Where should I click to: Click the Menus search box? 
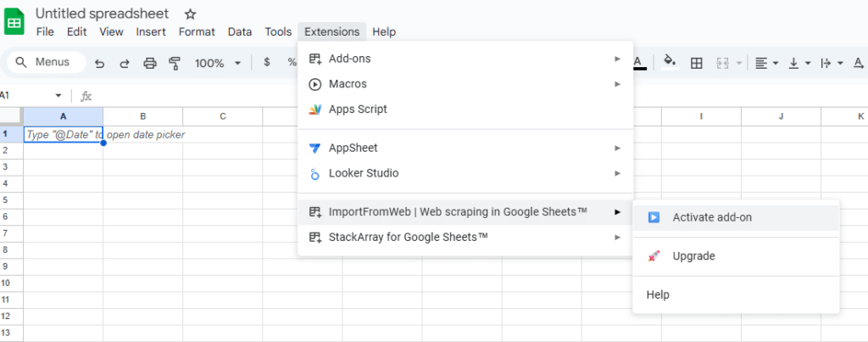[x=46, y=63]
